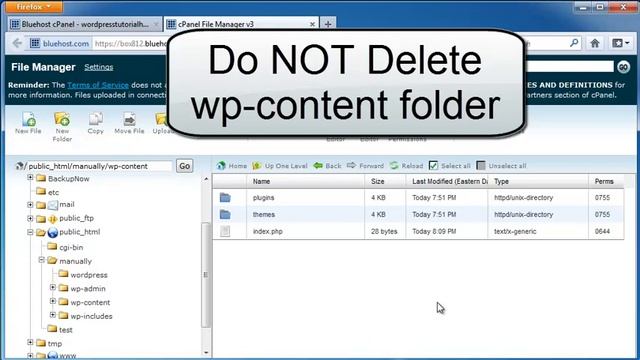Expand the public_ftp folder node

(x=30, y=218)
